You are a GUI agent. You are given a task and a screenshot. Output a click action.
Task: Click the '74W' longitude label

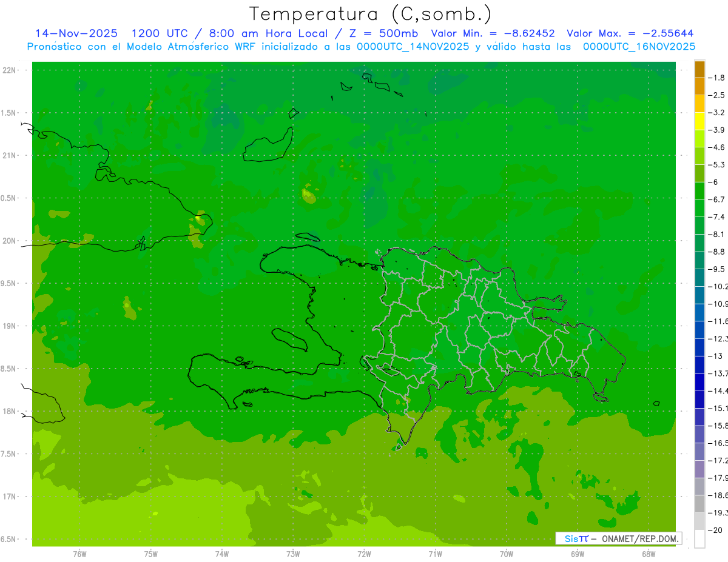pos(221,554)
